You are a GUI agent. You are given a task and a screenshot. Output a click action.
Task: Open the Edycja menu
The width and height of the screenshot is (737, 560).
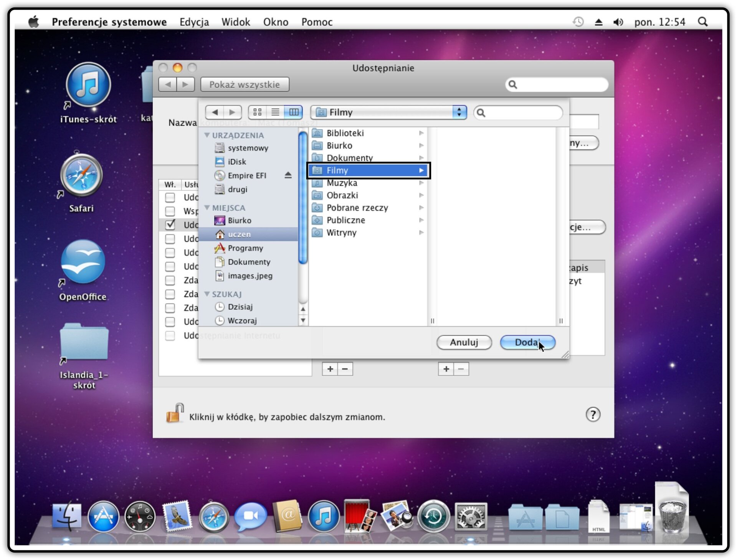194,22
